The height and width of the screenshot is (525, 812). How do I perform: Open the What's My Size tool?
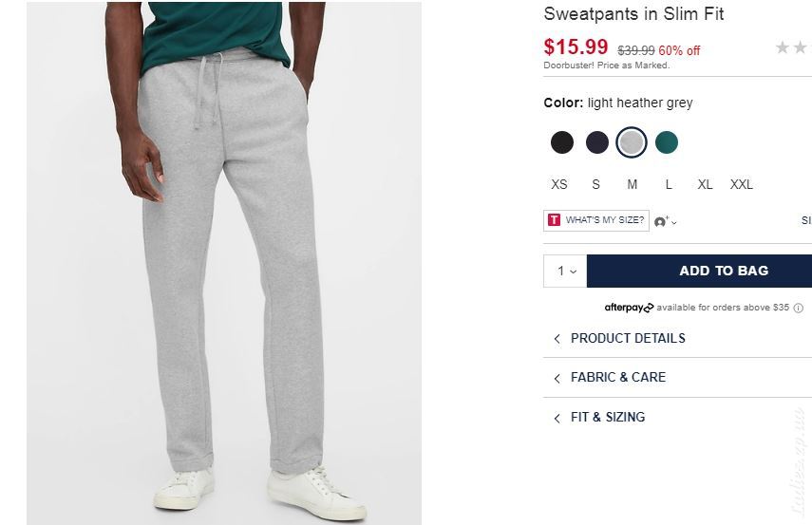click(596, 220)
